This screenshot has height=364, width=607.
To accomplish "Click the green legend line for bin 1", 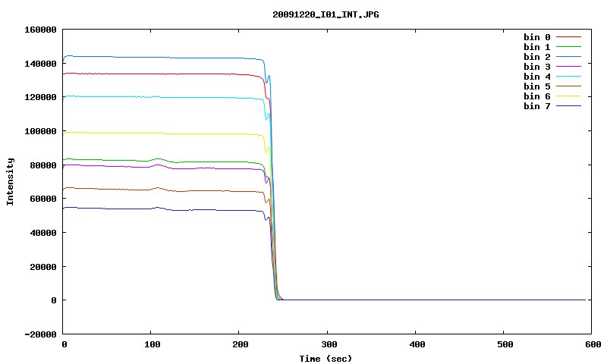I will pos(568,46).
